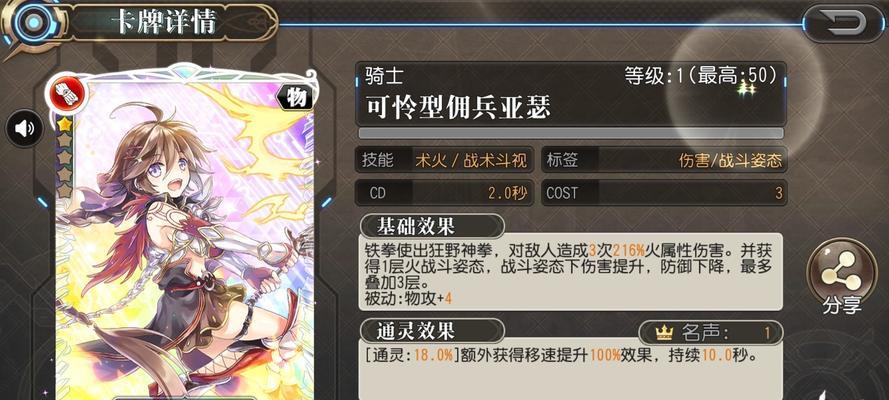
Task: Click the gold first star on card
Action: point(64,124)
